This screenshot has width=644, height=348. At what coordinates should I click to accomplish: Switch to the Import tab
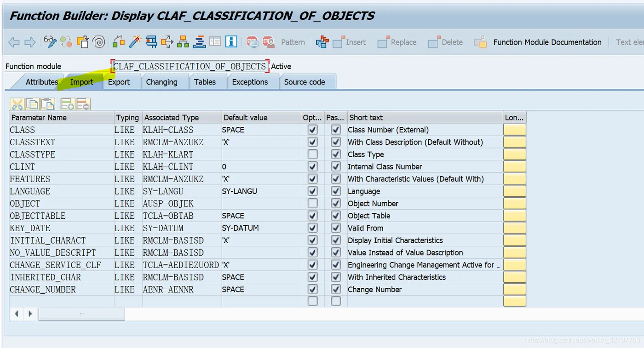point(81,82)
